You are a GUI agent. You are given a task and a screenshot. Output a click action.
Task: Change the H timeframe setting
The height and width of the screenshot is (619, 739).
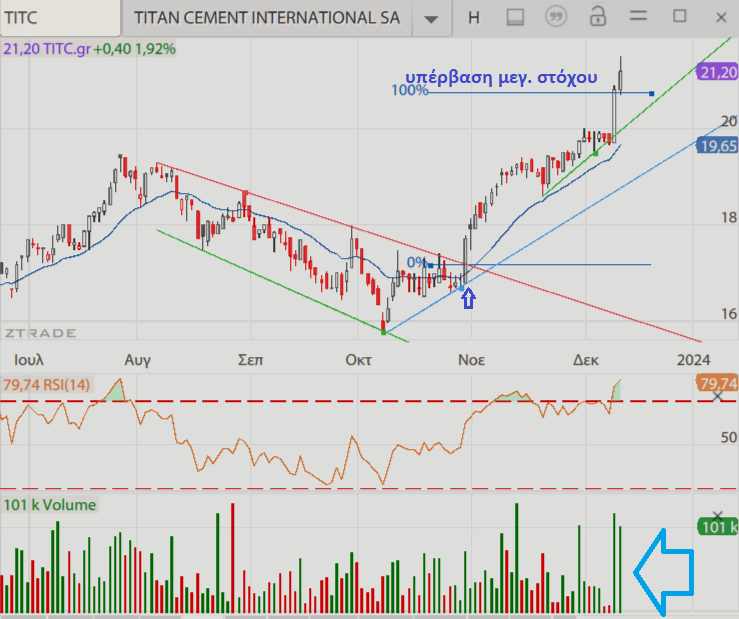tap(474, 18)
